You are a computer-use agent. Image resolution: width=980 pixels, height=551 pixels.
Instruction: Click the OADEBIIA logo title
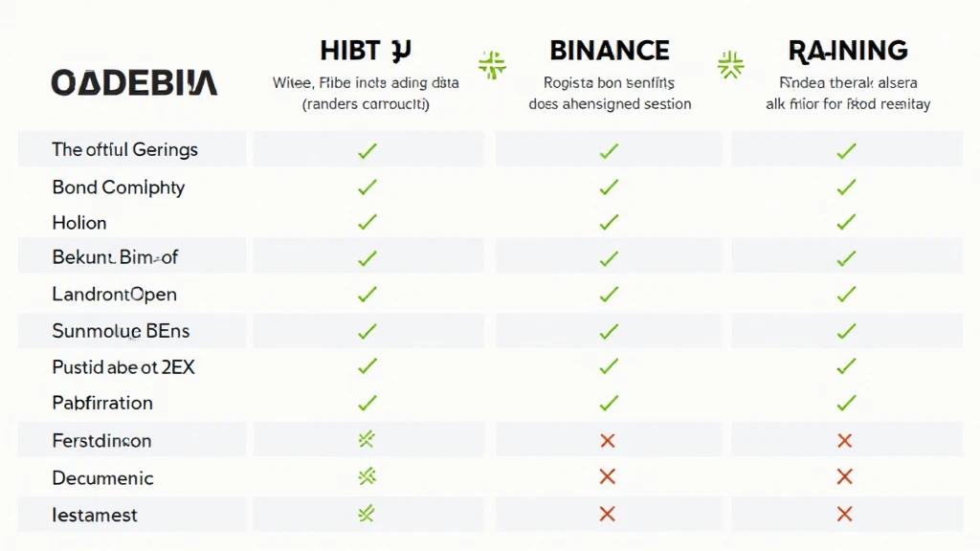133,82
